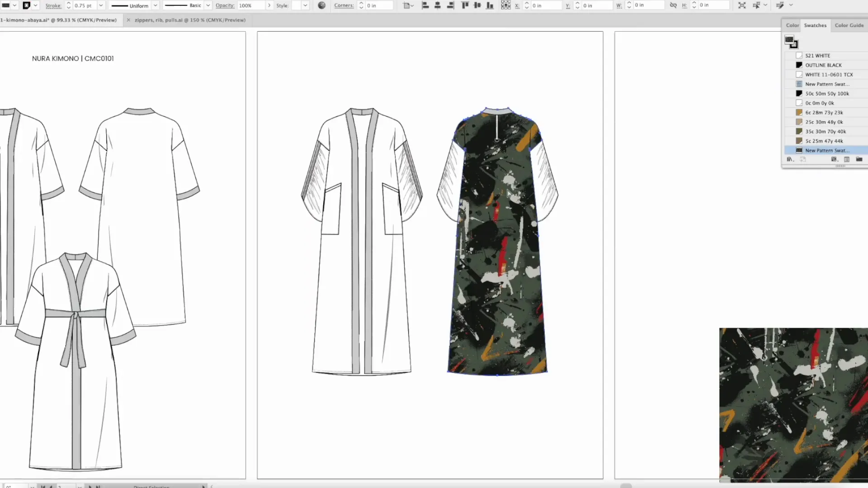Screen dimensions: 868x488
Task: Select the 35c 30m 70y 40k swatch
Action: tap(826, 131)
